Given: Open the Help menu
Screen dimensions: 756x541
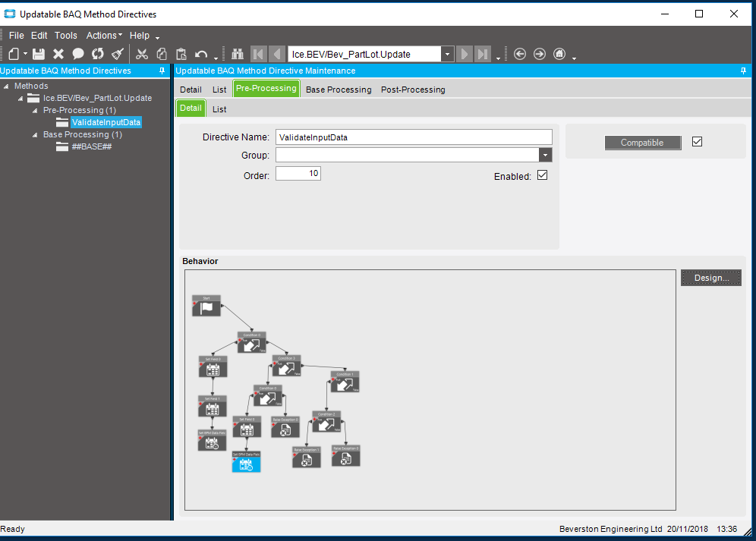Looking at the screenshot, I should [x=140, y=36].
